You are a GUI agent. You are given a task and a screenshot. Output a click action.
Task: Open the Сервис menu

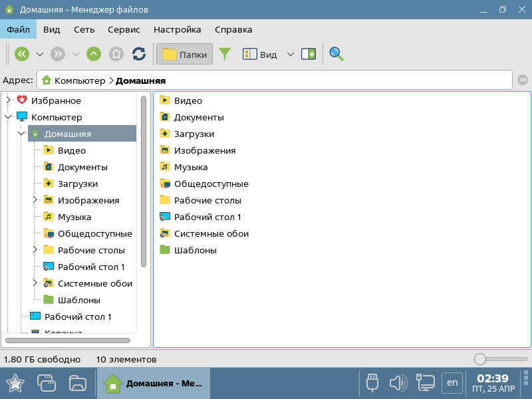click(124, 29)
